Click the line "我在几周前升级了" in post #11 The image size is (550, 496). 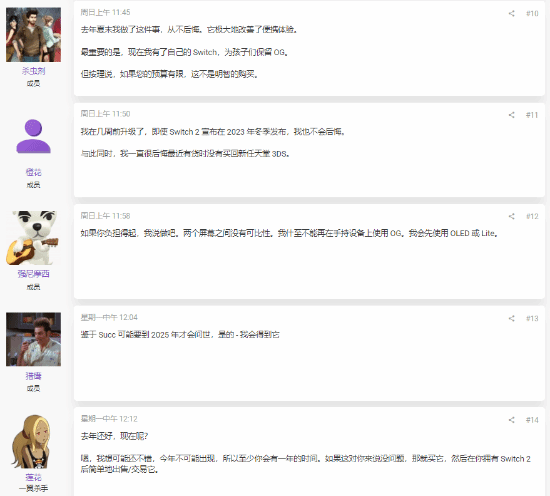[x=213, y=132]
